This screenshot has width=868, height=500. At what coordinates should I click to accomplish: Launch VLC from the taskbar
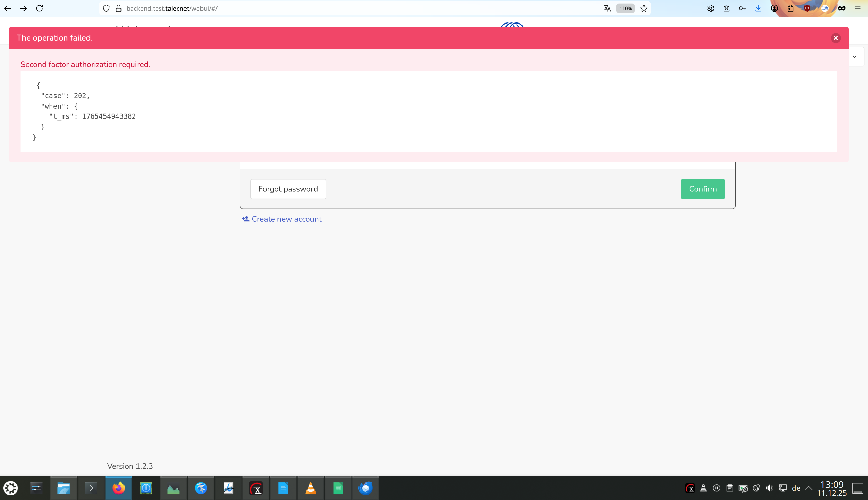[310, 488]
